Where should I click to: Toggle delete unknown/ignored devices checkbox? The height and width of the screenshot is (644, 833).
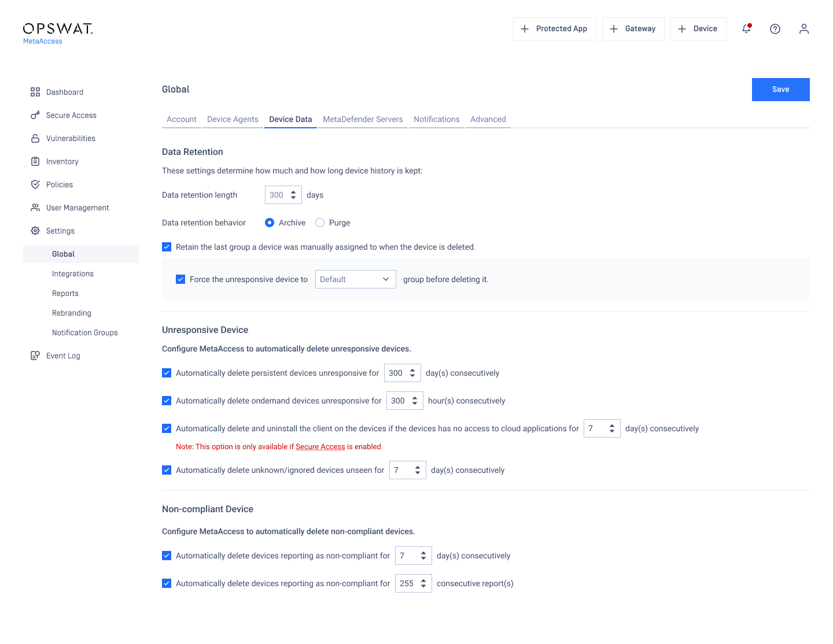click(x=167, y=470)
